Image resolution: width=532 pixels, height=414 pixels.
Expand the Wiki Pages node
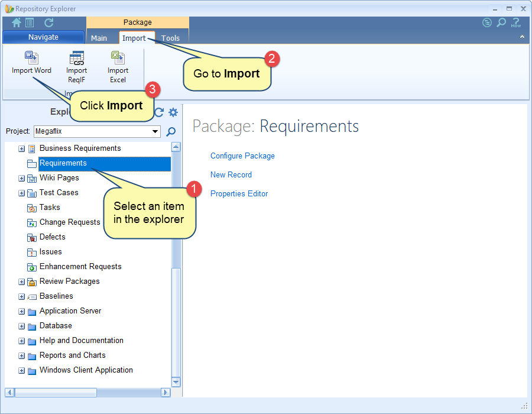pyautogui.click(x=21, y=178)
